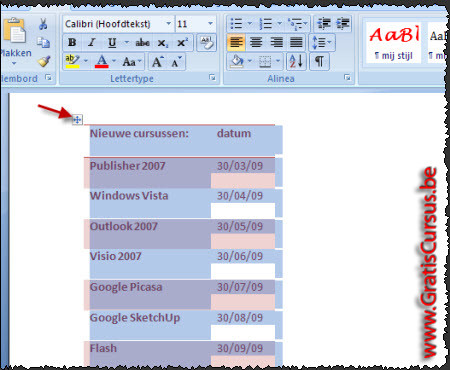Apply superscript formatting icon
This screenshot has height=370, width=450.
[x=182, y=43]
